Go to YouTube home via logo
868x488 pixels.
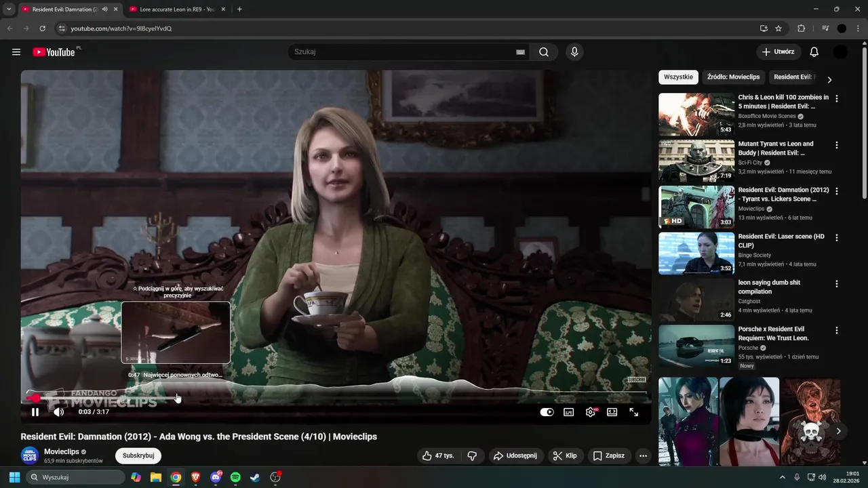[54, 52]
